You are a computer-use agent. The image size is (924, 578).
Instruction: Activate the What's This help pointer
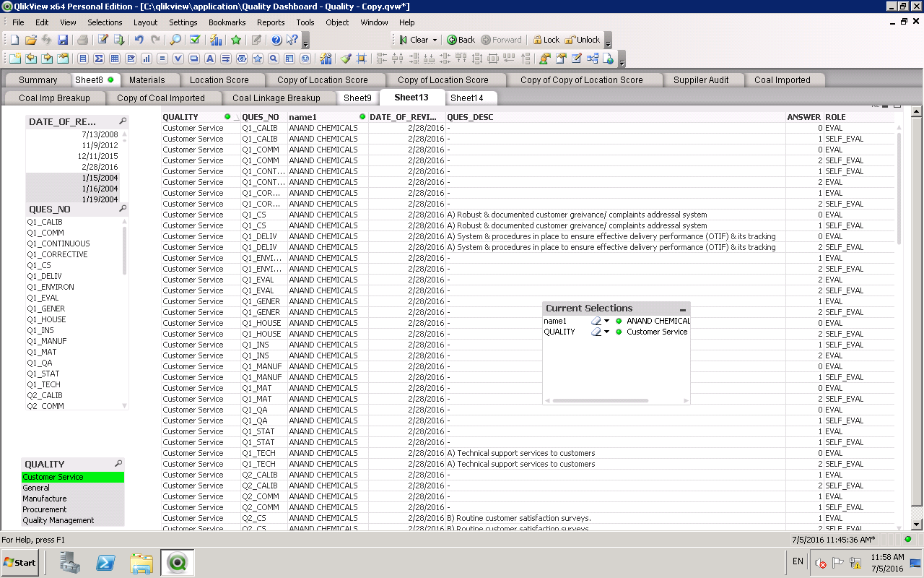(x=292, y=40)
